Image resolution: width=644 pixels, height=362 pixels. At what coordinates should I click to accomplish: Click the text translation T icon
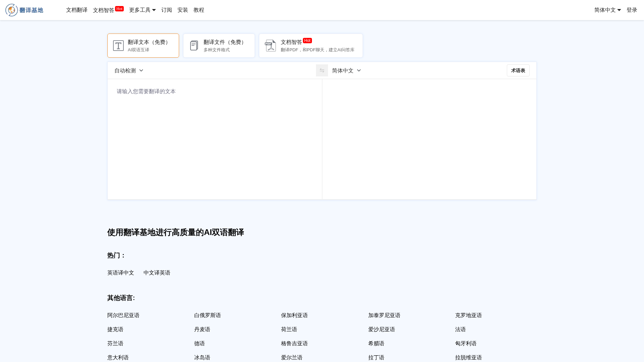(118, 46)
